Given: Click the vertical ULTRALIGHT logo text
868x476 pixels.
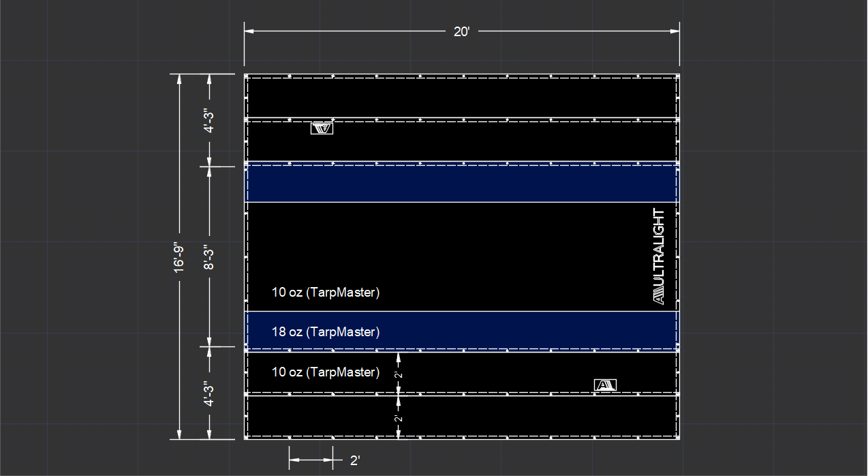Looking at the screenshot, I should (x=659, y=256).
